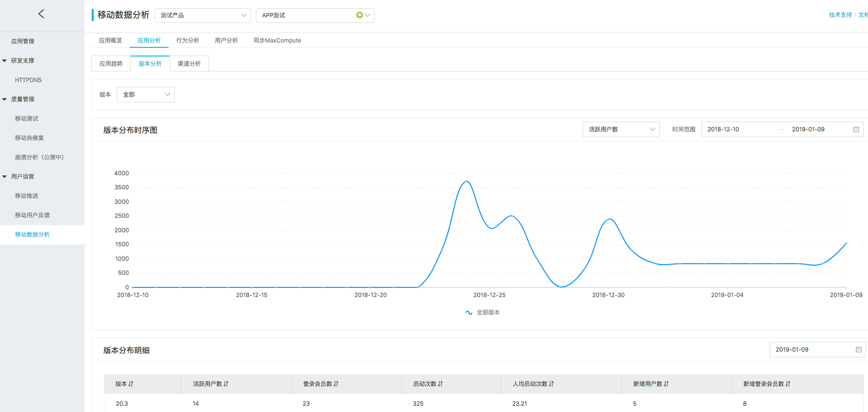Switch to the 同步MaxCompute tab
Screen dimensions: 868x412
(x=277, y=41)
